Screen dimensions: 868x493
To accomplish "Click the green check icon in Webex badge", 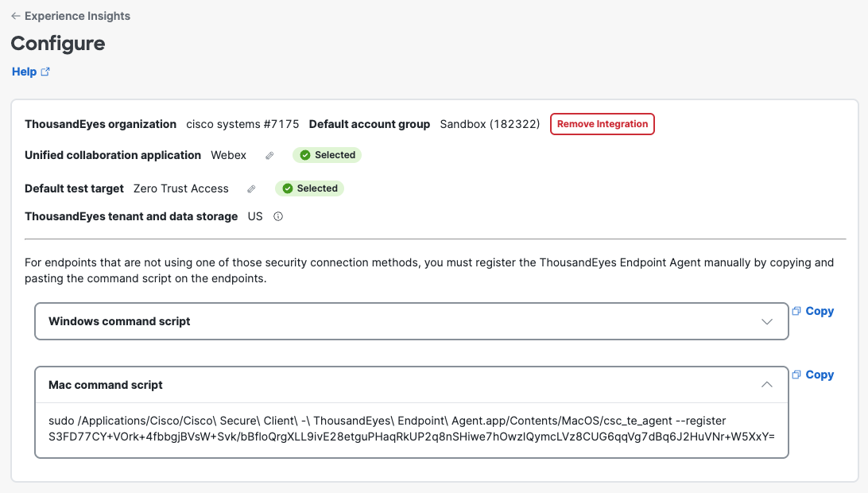I will (x=305, y=155).
